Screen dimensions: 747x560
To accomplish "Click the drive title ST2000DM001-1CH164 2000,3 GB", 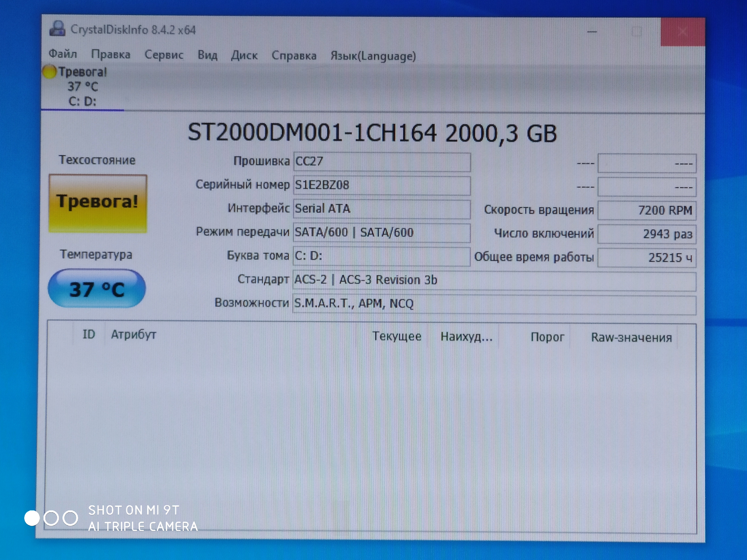I will 372,133.
